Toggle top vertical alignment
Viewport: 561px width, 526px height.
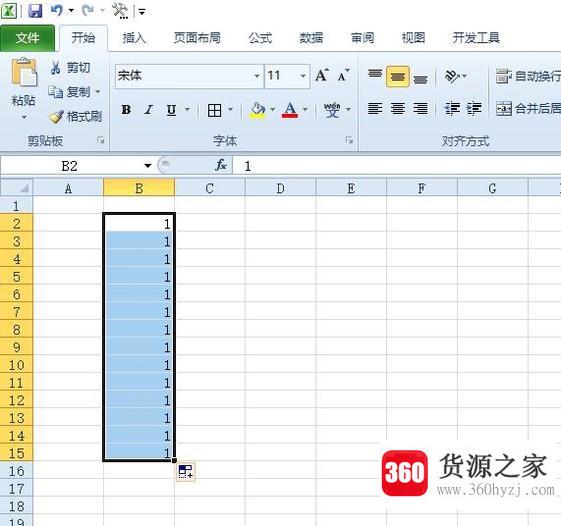point(375,76)
